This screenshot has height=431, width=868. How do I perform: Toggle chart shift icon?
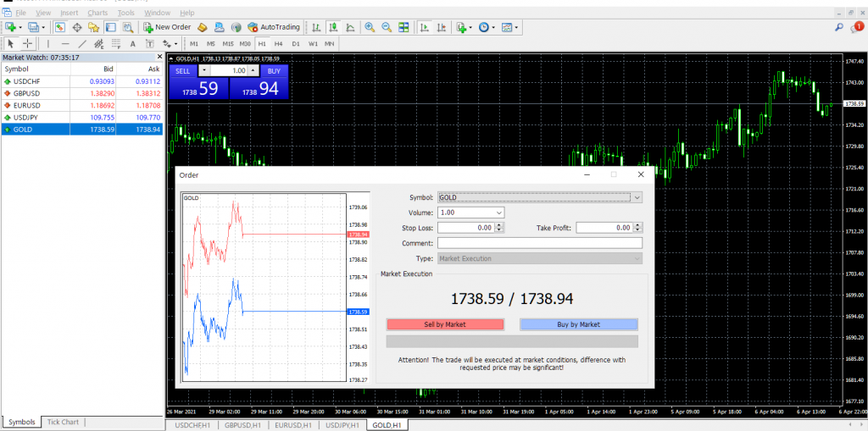coord(441,26)
